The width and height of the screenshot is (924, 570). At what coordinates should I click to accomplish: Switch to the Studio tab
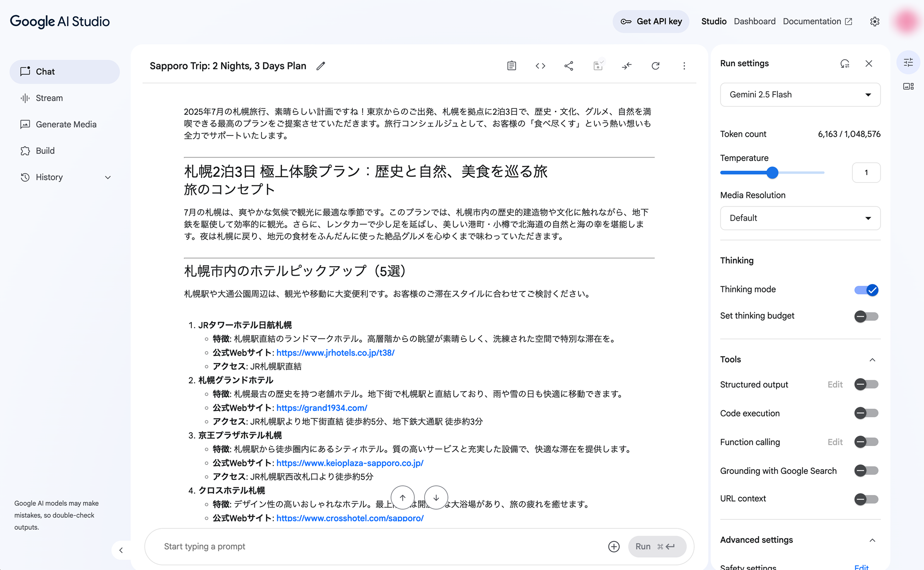(714, 22)
